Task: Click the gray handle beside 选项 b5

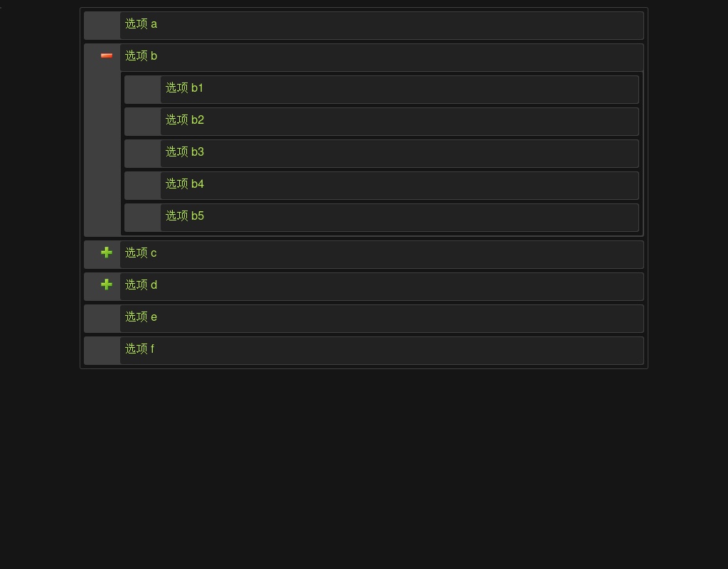Action: (x=142, y=218)
